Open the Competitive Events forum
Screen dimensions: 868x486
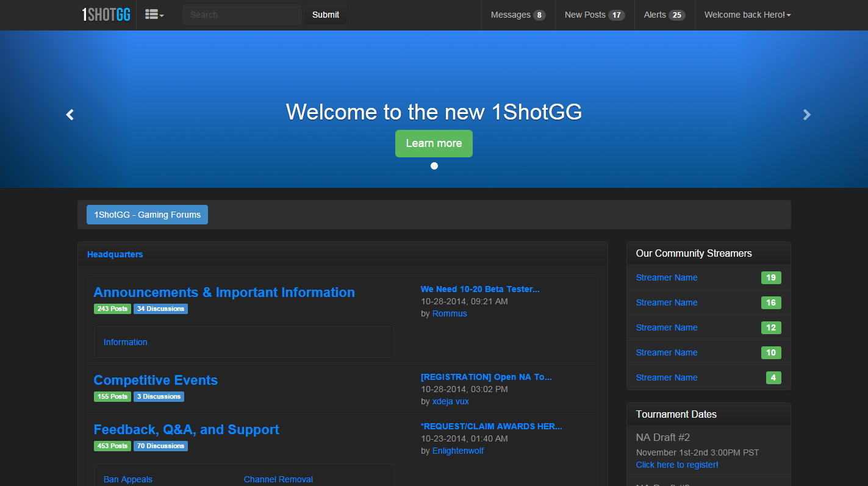pos(156,380)
